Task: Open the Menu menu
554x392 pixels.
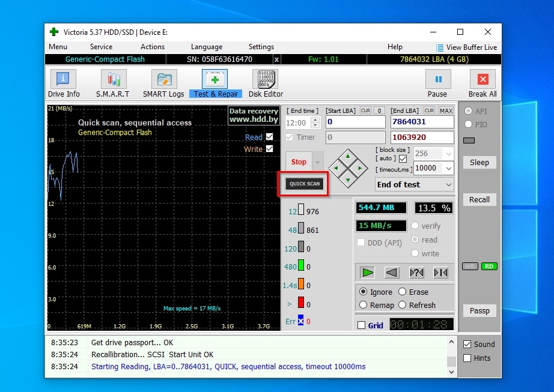Action: point(58,47)
